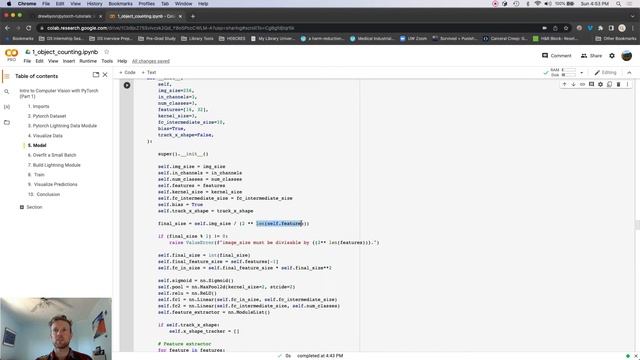Add a comment to cell icon
This screenshot has height=360, width=640.
591,84
